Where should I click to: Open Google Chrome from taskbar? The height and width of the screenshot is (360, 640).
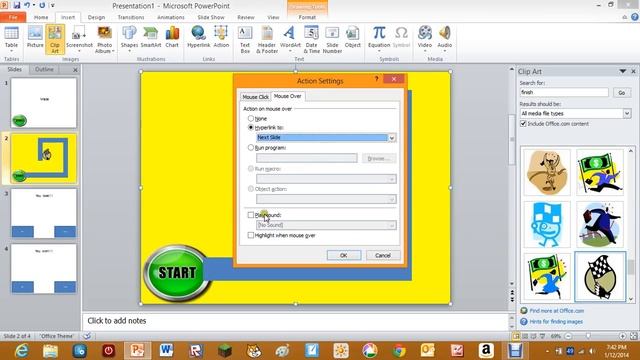pos(399,351)
